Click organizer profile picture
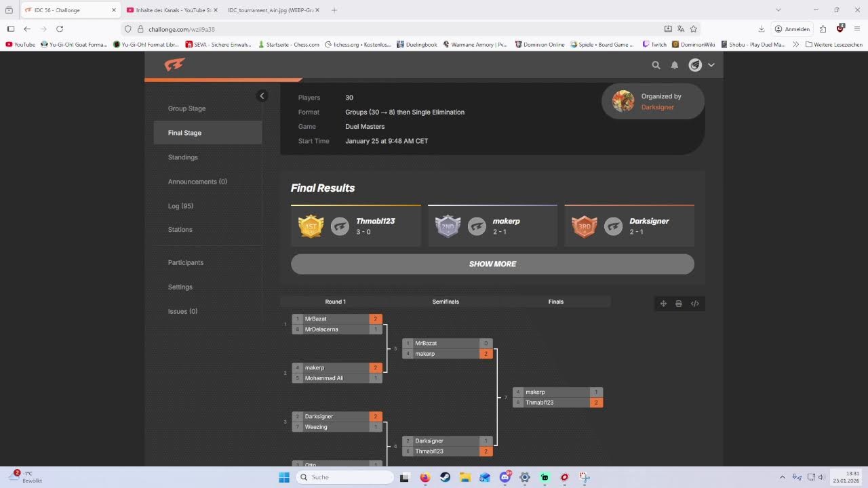This screenshot has width=868, height=488. point(623,101)
